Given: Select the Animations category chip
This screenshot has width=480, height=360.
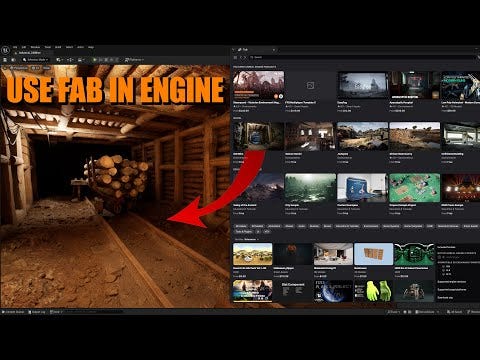Looking at the screenshot, I should click(x=274, y=226).
